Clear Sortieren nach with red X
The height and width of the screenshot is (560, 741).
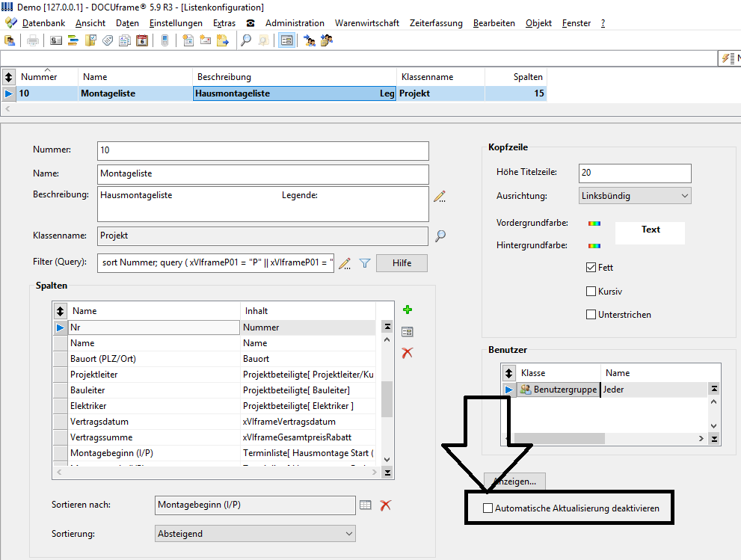[x=386, y=505]
